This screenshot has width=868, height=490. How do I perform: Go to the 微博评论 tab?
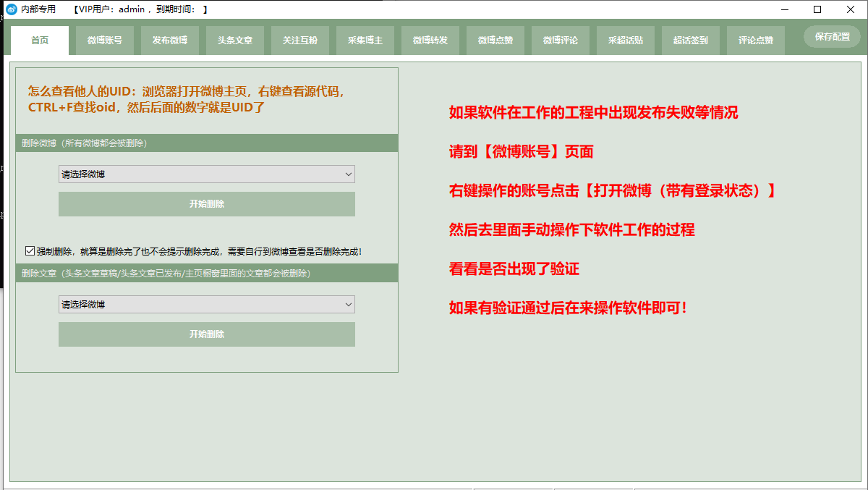coord(560,41)
